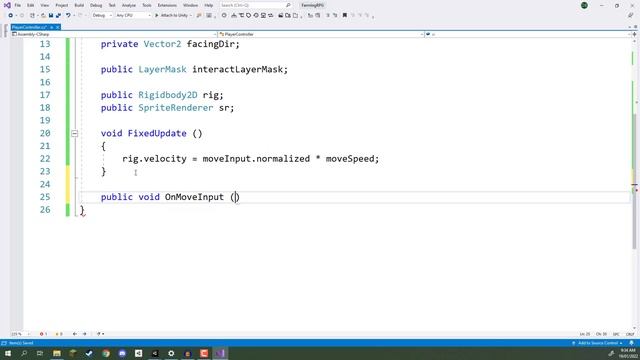640x360 pixels.
Task: Open the View menu
Action: pos(44,5)
